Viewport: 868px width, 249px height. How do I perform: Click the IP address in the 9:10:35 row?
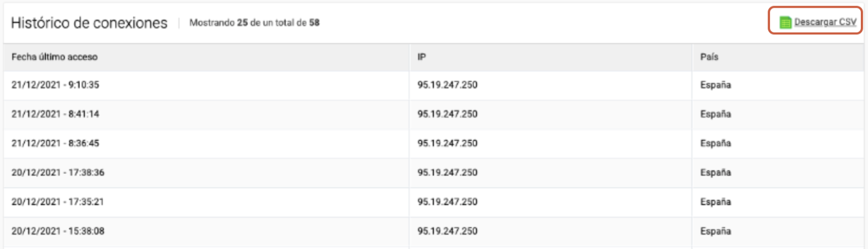tap(448, 85)
